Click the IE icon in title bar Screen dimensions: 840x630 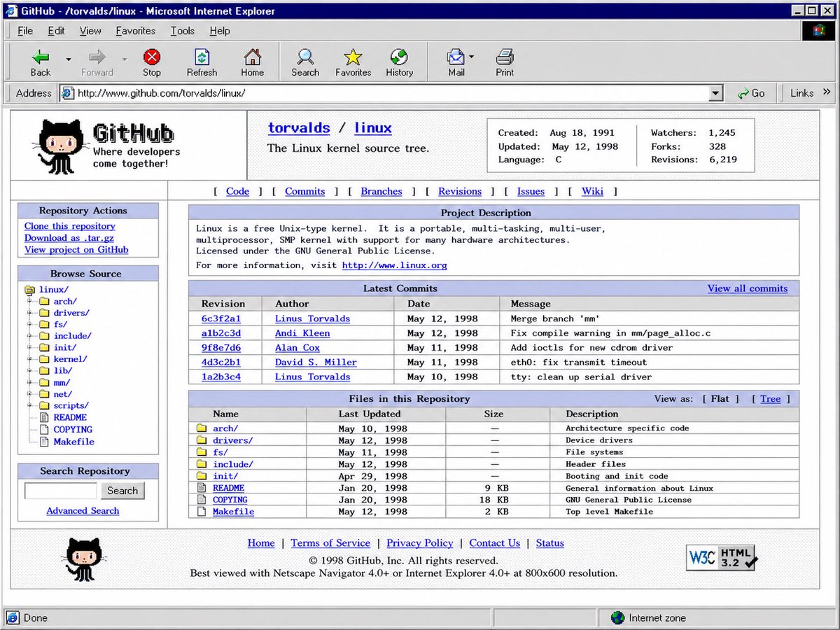[x=10, y=10]
